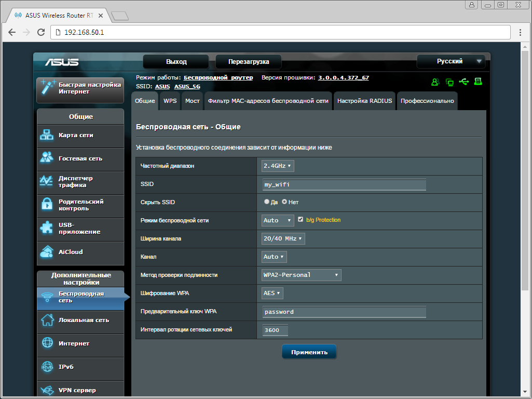Click the 'Общие' sidebar section header

pos(81,117)
